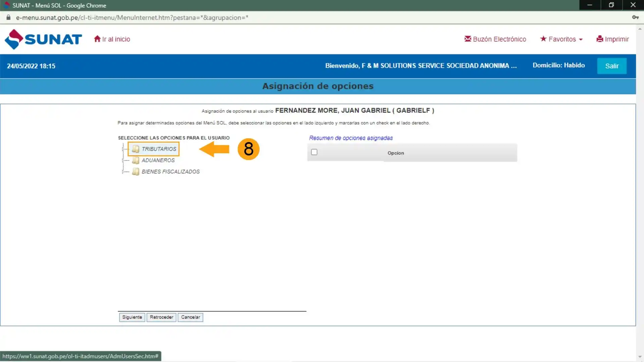Select the TRIBUTARIOS tree item
The height and width of the screenshot is (362, 644).
click(159, 149)
